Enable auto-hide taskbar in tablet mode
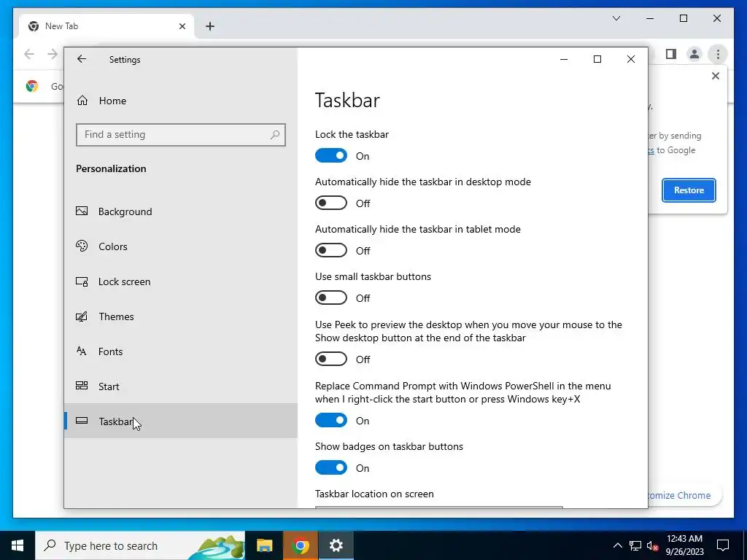Screen dimensions: 747x560 (331, 251)
